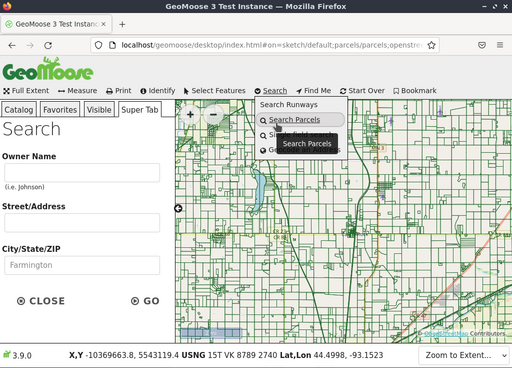The width and height of the screenshot is (512, 368).
Task: Click the USNG coordinate readout
Action: pos(229,355)
